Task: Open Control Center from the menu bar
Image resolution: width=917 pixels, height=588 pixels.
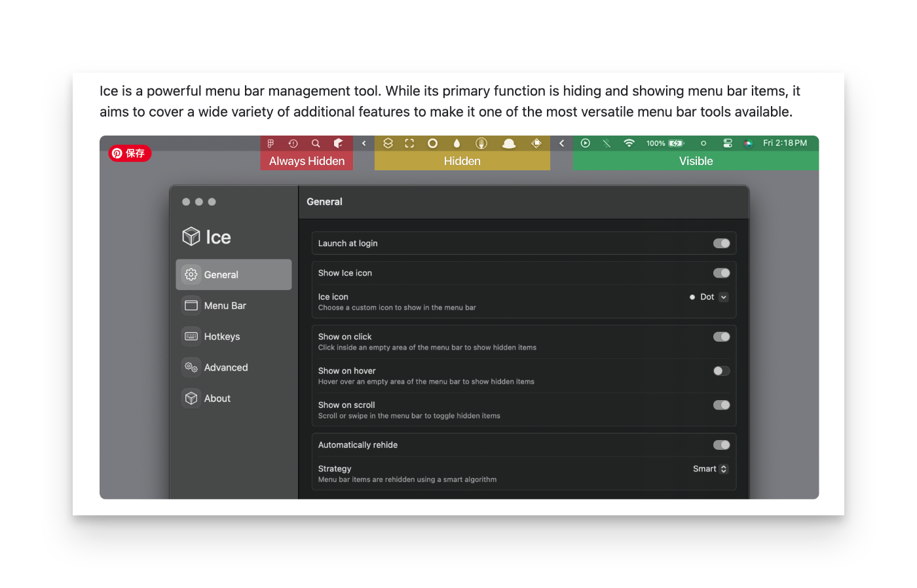Action: pos(727,143)
